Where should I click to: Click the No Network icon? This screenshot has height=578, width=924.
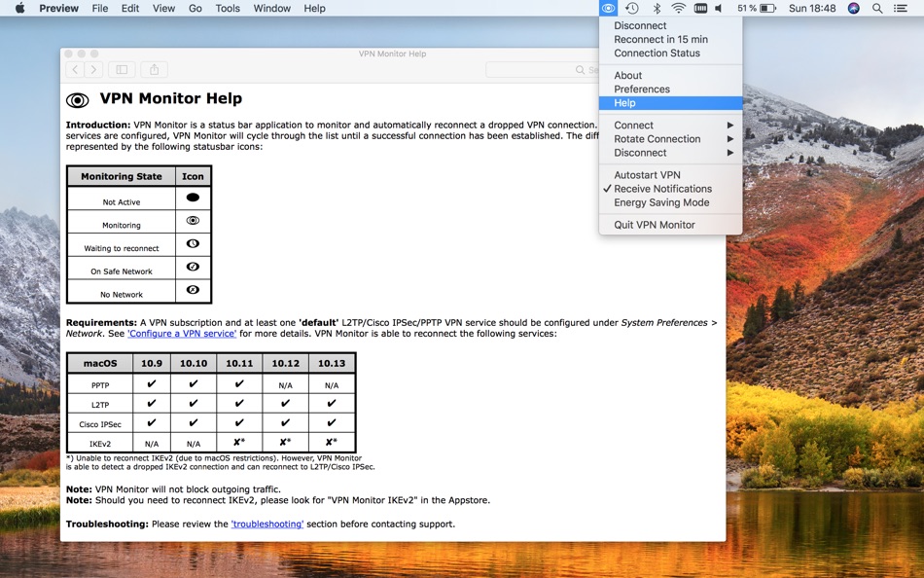pyautogui.click(x=193, y=290)
